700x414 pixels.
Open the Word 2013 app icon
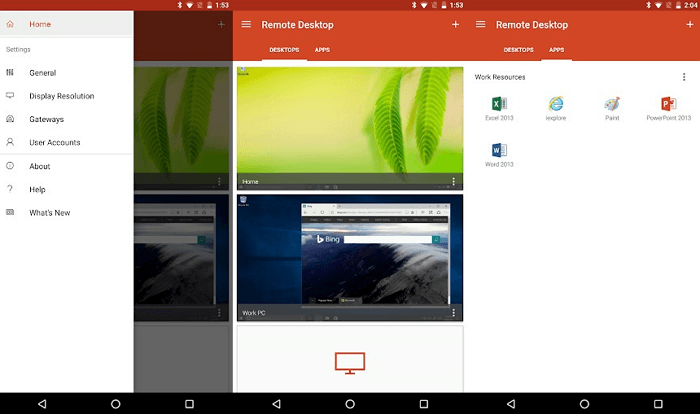pyautogui.click(x=498, y=151)
